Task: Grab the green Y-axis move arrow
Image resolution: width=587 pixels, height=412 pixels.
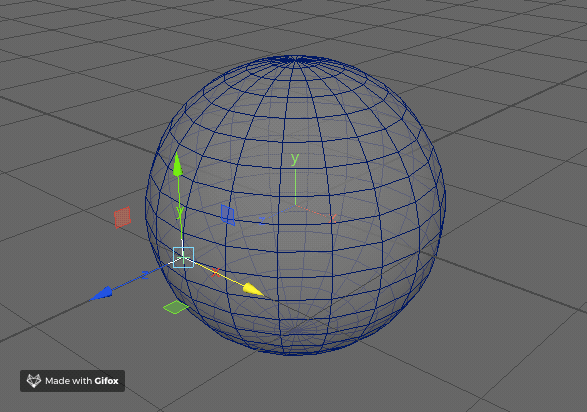Action: (x=178, y=164)
